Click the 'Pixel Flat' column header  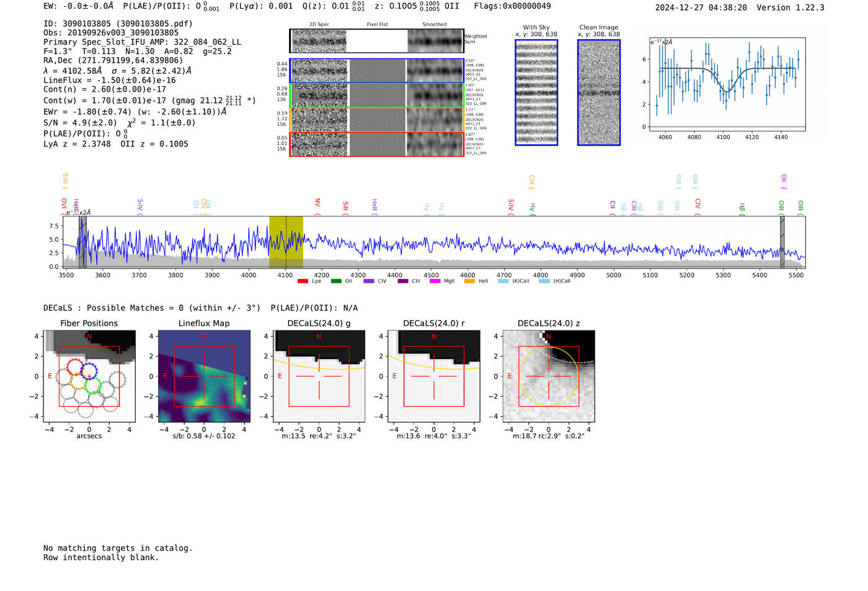(x=377, y=25)
